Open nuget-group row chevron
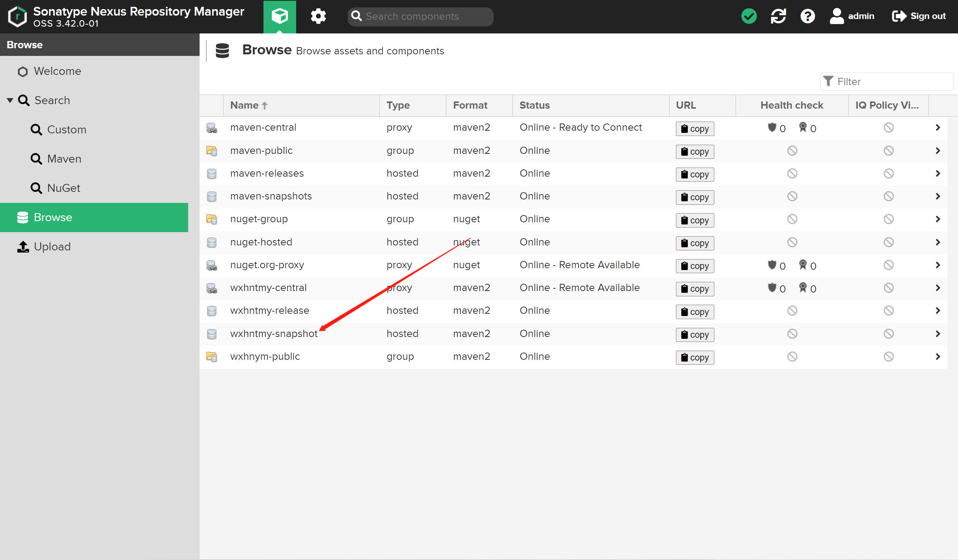The width and height of the screenshot is (958, 560). tap(937, 219)
